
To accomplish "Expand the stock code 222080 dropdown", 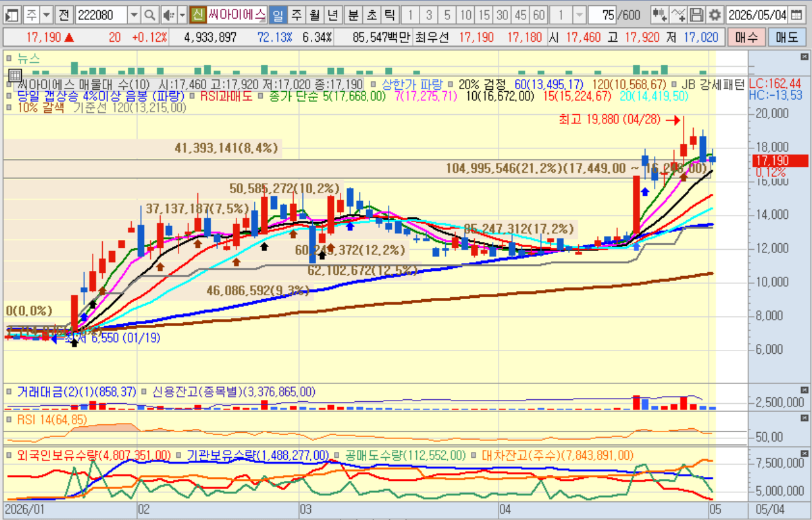I will tap(134, 14).
